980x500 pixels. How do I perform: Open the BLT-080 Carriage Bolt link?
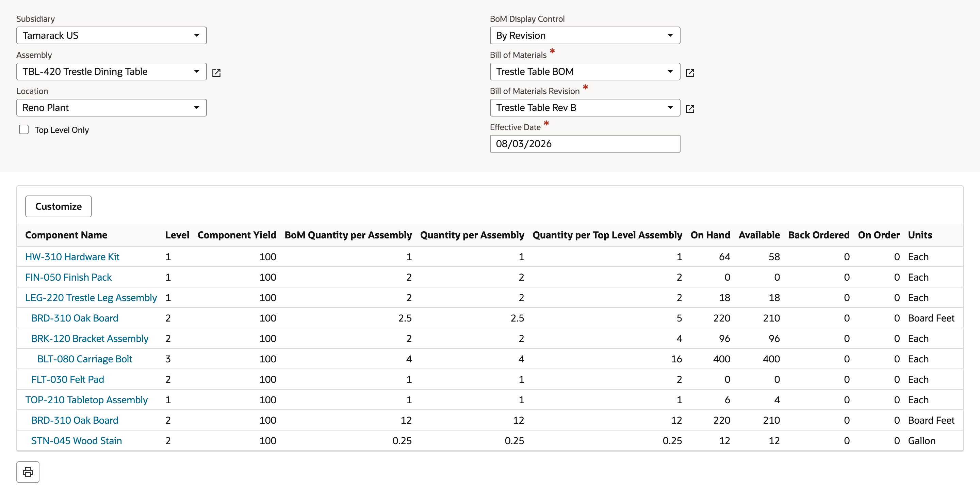point(85,359)
